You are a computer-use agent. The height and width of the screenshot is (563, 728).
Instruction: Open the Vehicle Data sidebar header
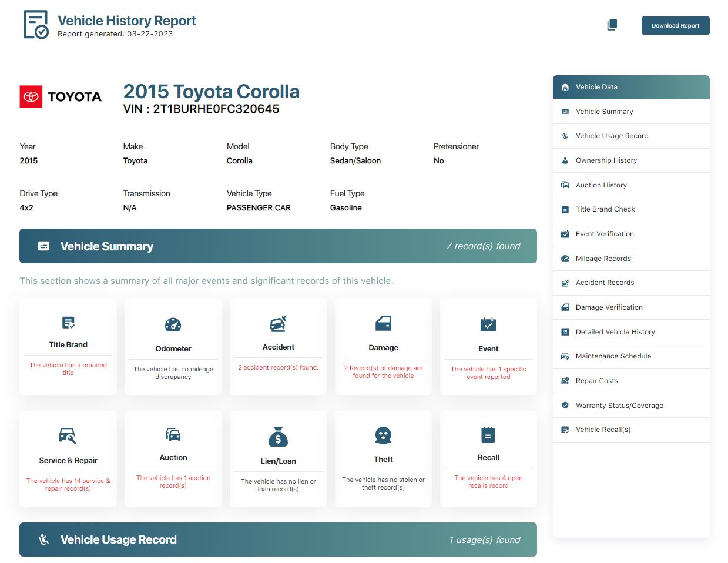coord(631,87)
